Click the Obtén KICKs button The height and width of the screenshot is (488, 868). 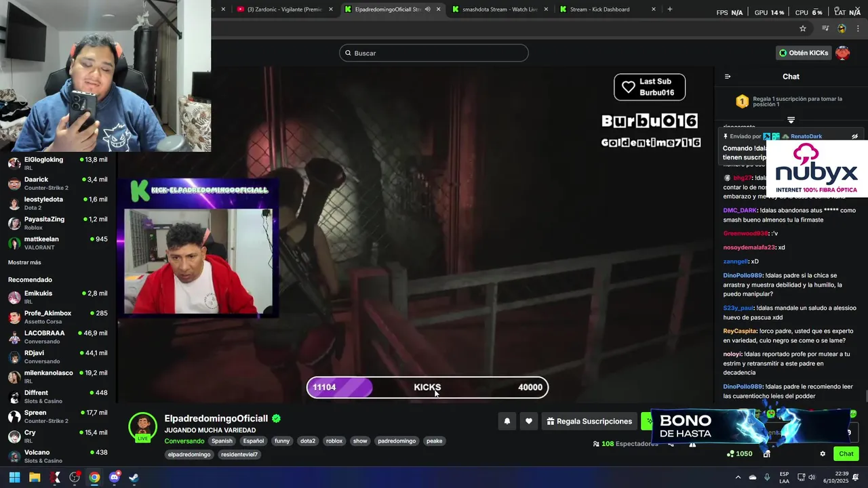pyautogui.click(x=804, y=53)
